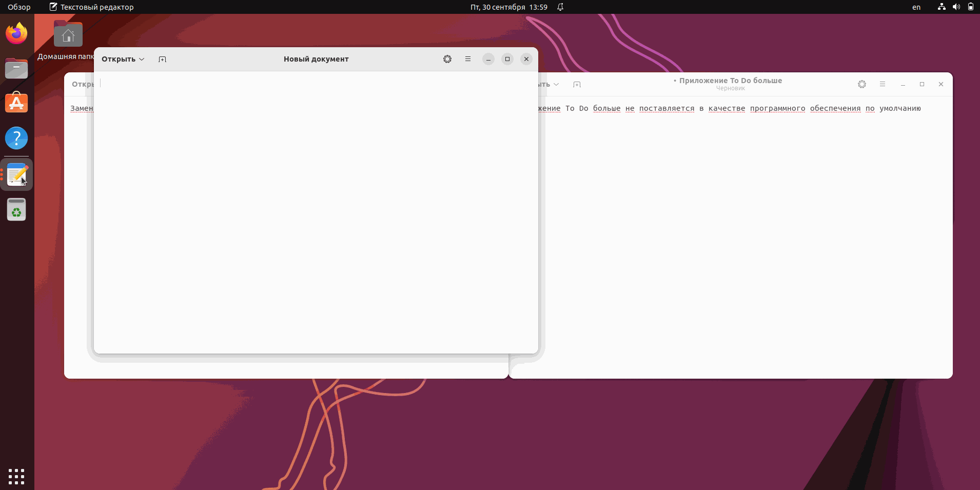Click the Черновик subtitle in To Do window
The image size is (980, 490).
pos(731,88)
